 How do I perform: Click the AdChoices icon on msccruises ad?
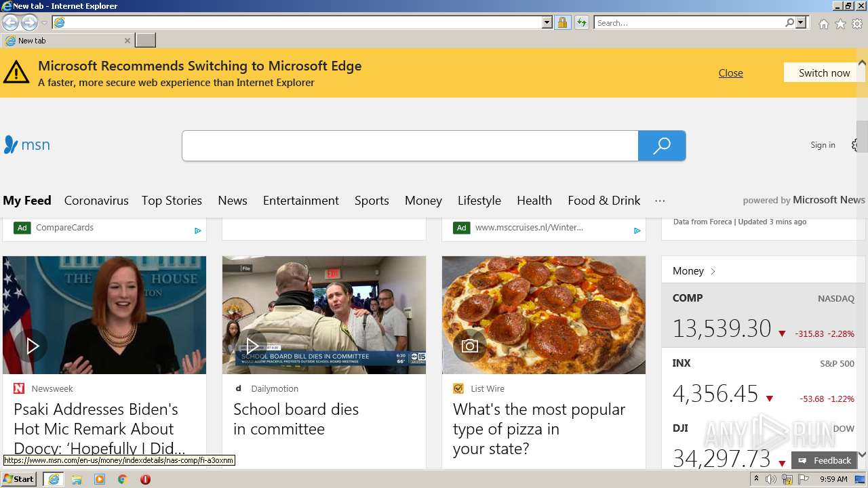point(637,230)
